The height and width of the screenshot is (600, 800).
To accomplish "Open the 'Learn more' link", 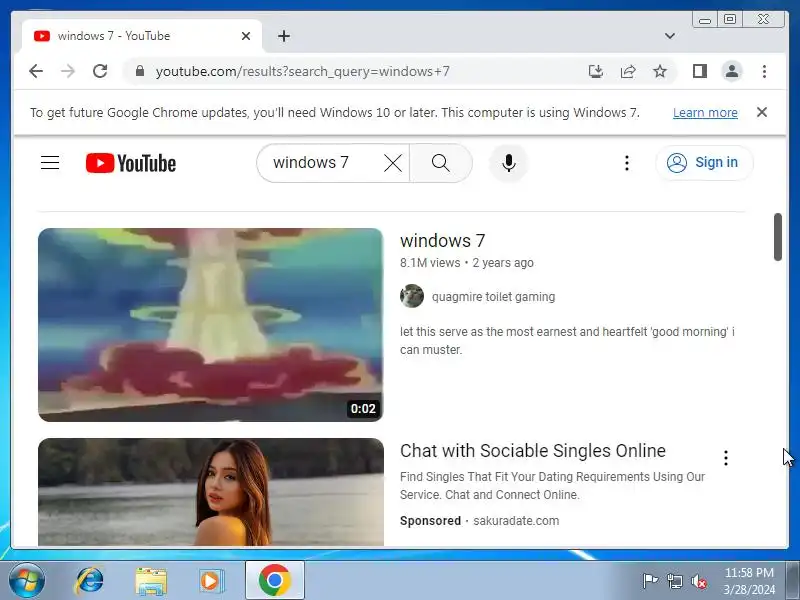I will [705, 112].
